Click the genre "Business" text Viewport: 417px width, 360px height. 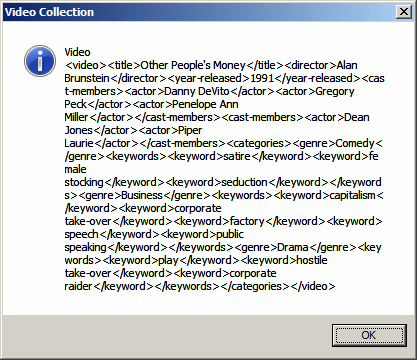tap(142, 195)
